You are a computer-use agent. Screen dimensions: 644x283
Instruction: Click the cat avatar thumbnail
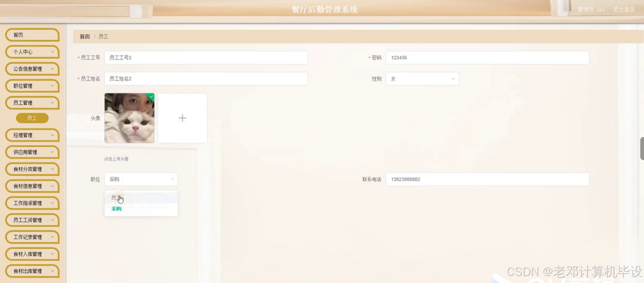(x=129, y=118)
